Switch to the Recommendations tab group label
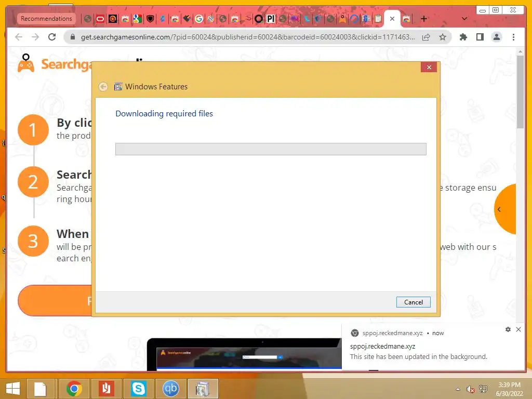Image resolution: width=532 pixels, height=399 pixels. pyautogui.click(x=46, y=19)
